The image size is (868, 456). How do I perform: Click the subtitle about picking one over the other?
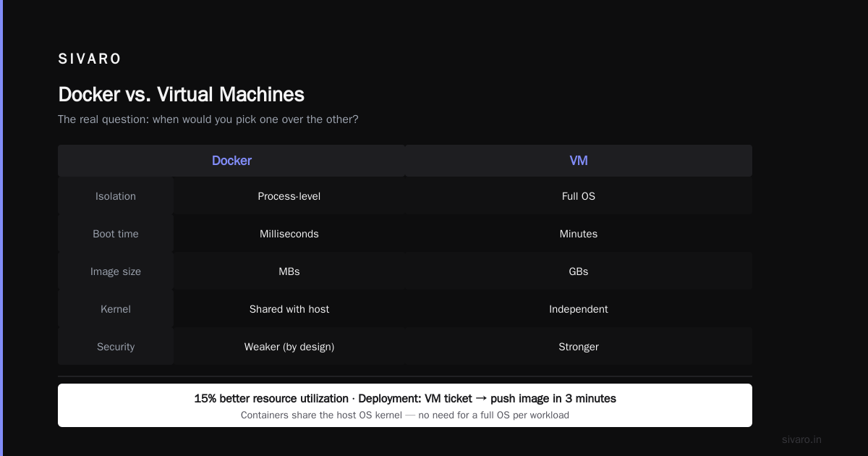coord(208,119)
